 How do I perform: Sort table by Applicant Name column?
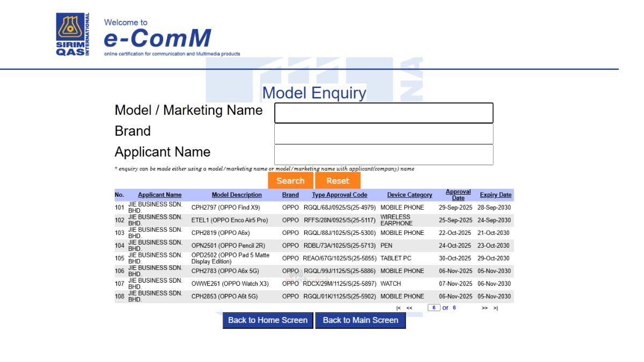pyautogui.click(x=159, y=195)
